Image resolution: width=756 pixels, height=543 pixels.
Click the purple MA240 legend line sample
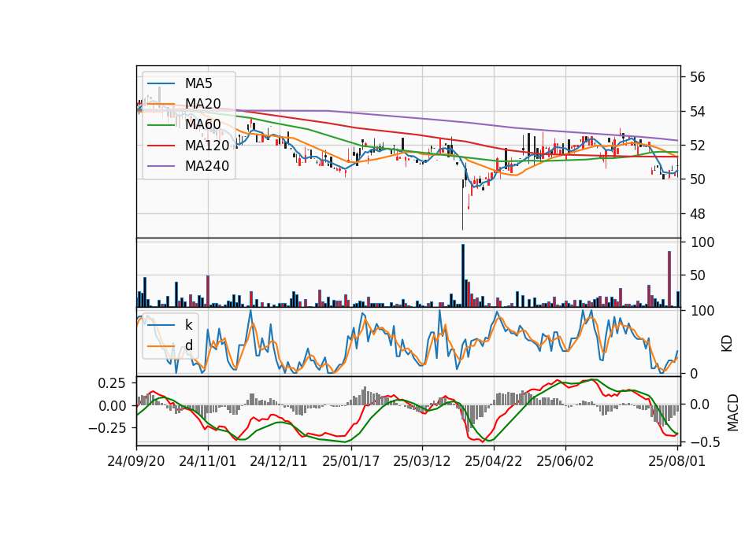tap(161, 166)
